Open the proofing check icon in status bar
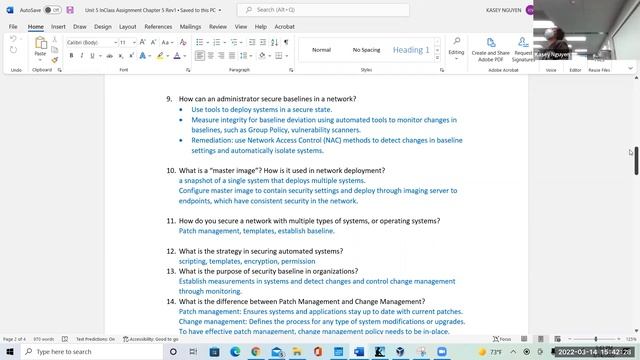Screen dimensions: 640x360 pyautogui.click(x=65, y=339)
